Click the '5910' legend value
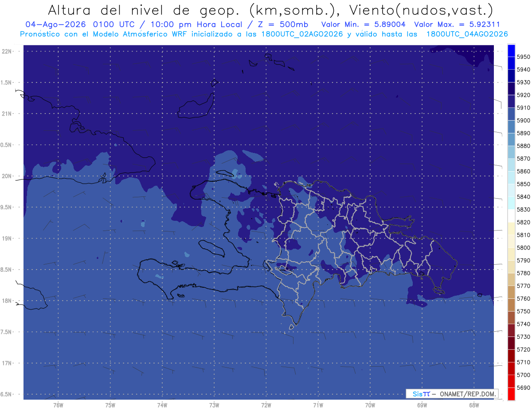Viewport: 532px width, 411px height. [523, 108]
